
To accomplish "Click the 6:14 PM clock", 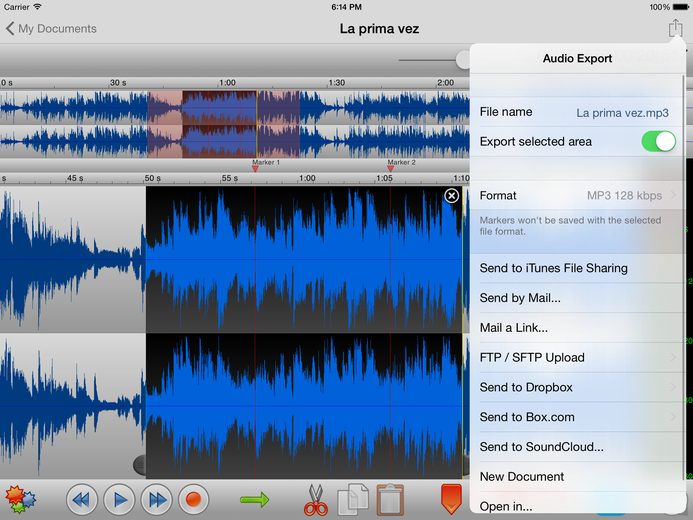I will click(346, 7).
